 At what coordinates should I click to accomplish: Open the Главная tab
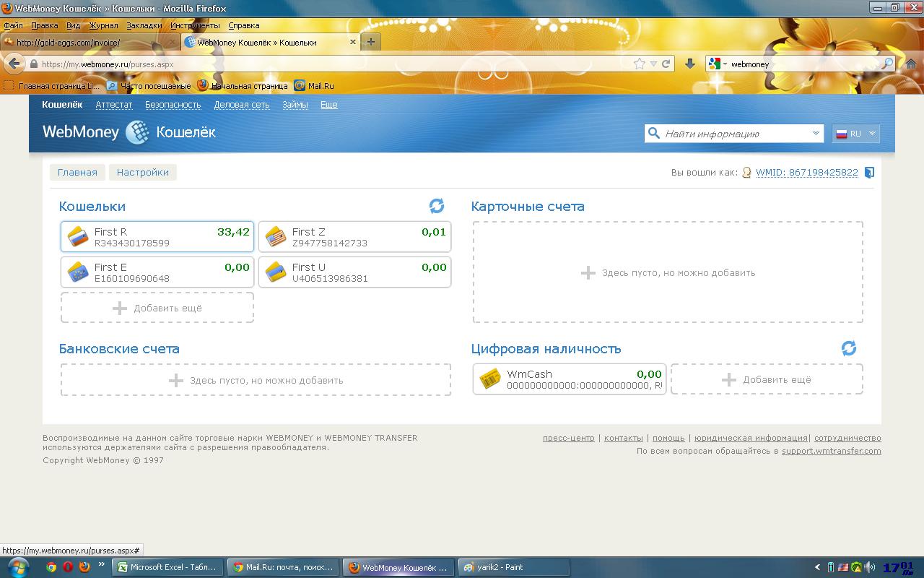[77, 172]
